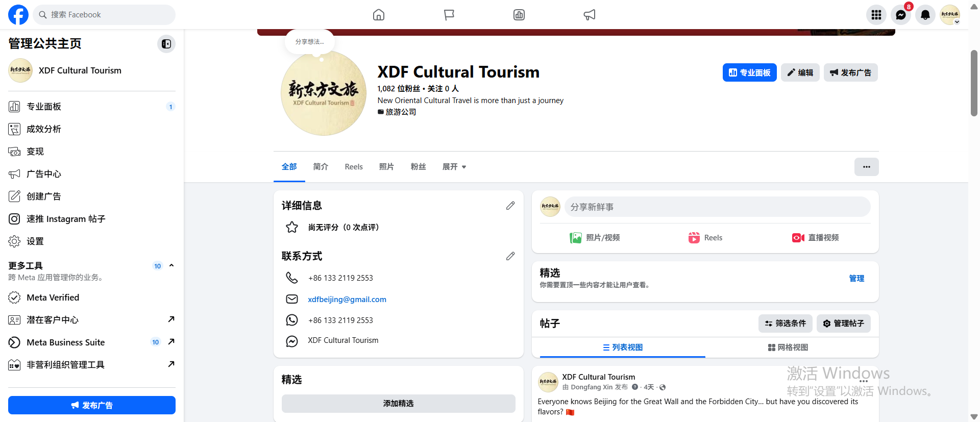Screen dimensions: 980x422
Task: Click the 分享新鲜事 post composer field
Action: (x=718, y=207)
